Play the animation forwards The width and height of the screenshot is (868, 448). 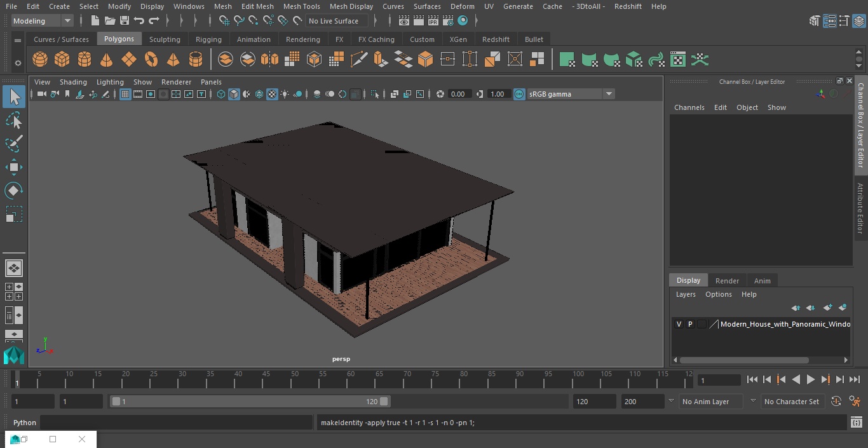coord(811,379)
